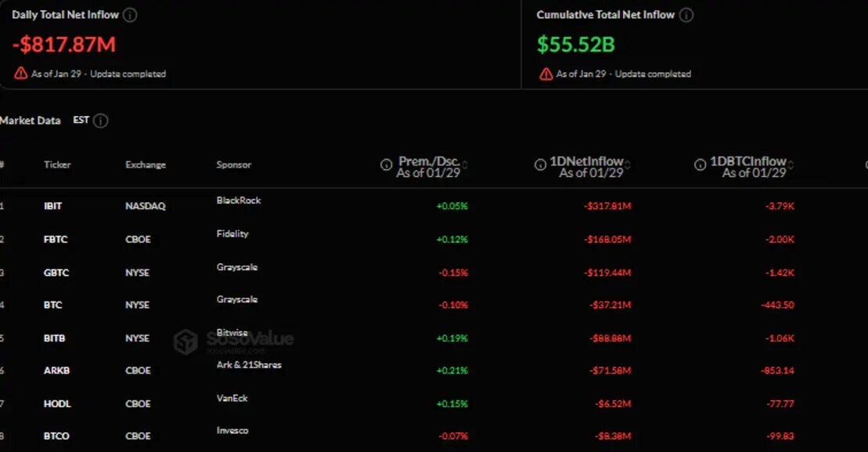Image resolution: width=868 pixels, height=452 pixels.
Task: Click the BlackRock sponsor name
Action: (239, 201)
